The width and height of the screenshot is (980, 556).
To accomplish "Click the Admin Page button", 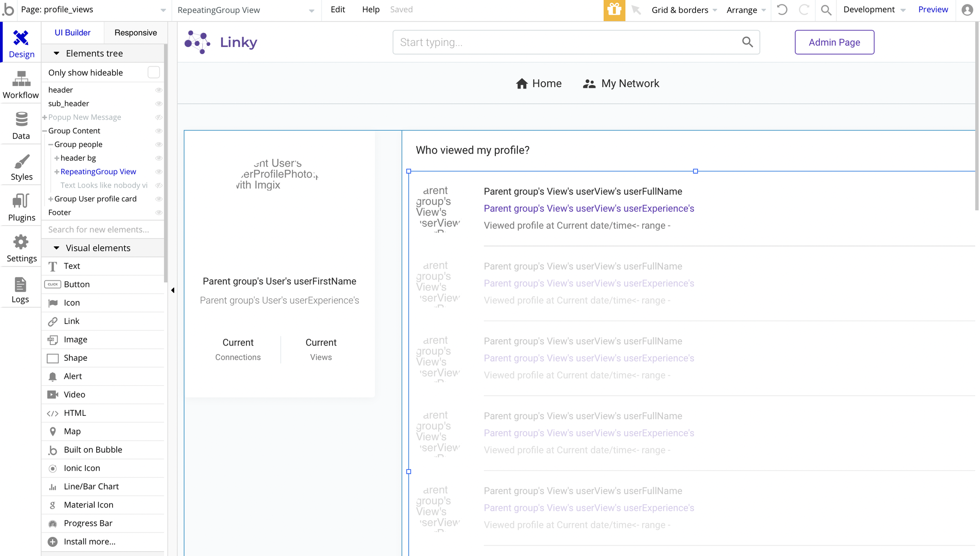I will [834, 42].
